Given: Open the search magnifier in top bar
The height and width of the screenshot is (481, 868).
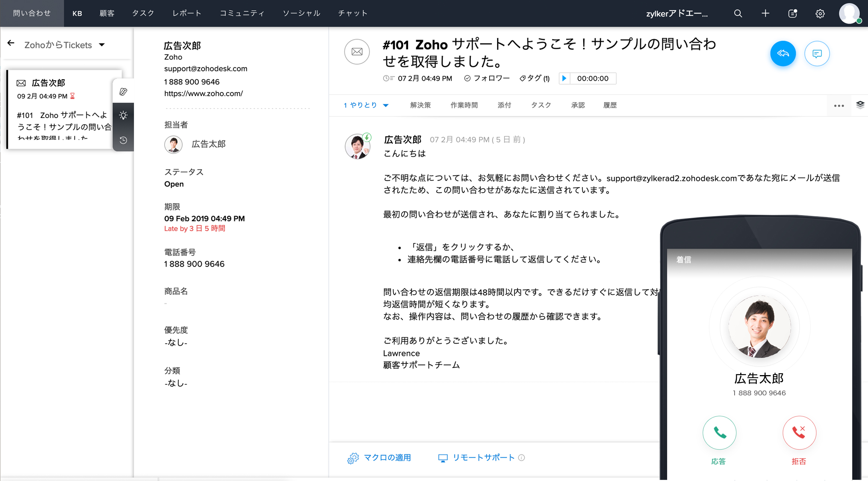Looking at the screenshot, I should (738, 14).
